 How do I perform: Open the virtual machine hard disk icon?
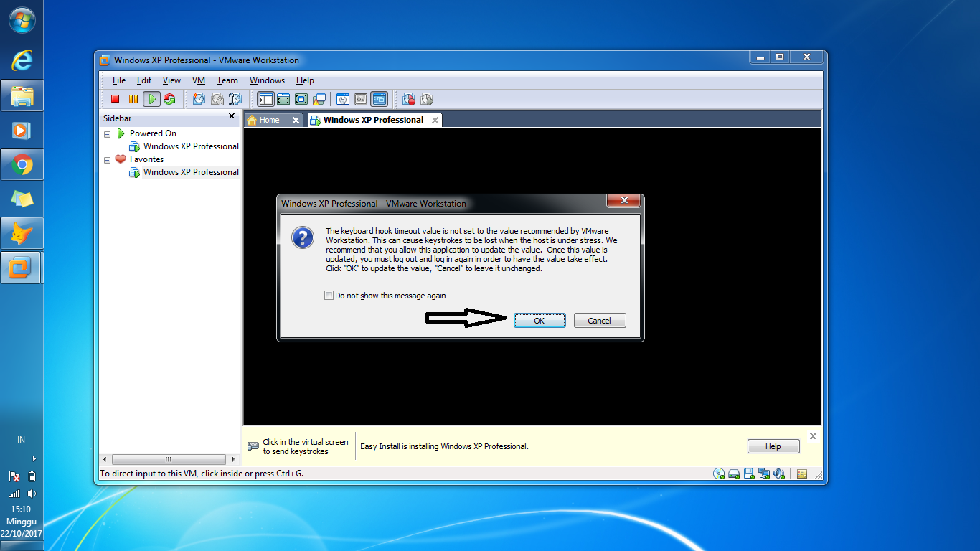pyautogui.click(x=733, y=474)
